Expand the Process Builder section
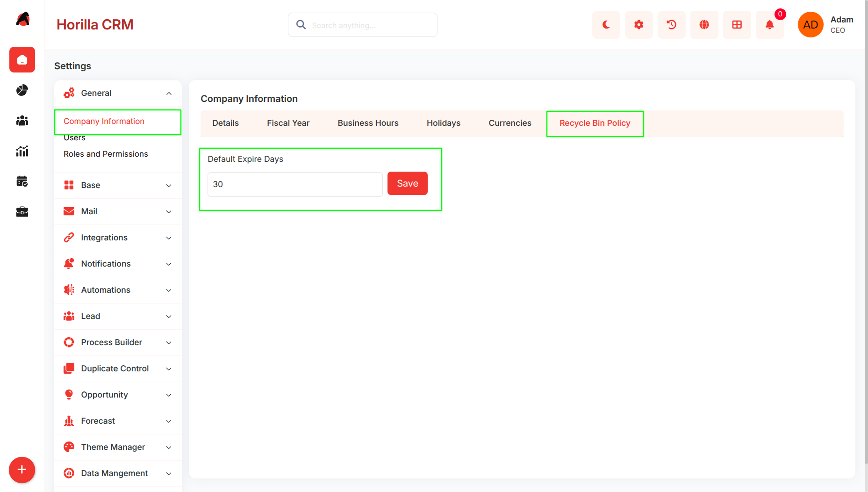 [x=118, y=342]
